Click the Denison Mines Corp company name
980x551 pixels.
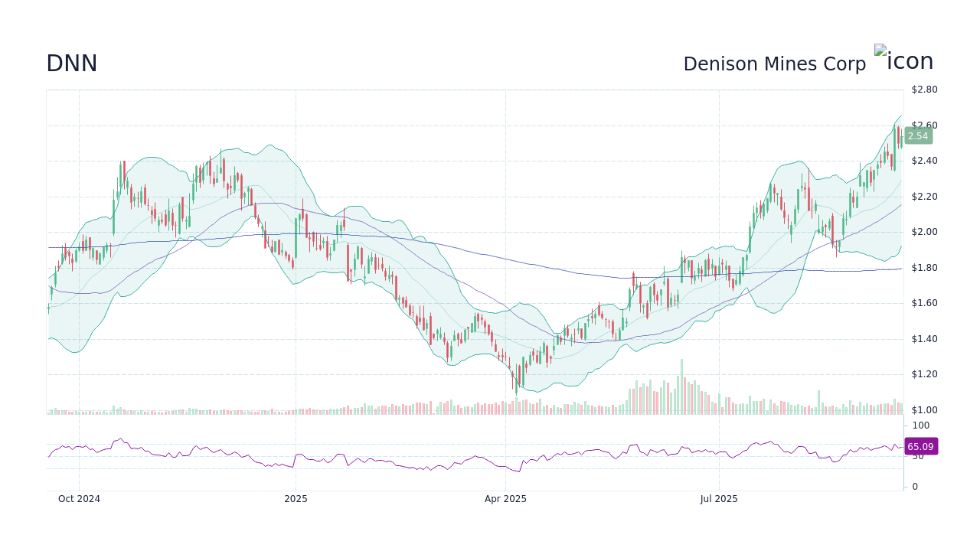(775, 64)
